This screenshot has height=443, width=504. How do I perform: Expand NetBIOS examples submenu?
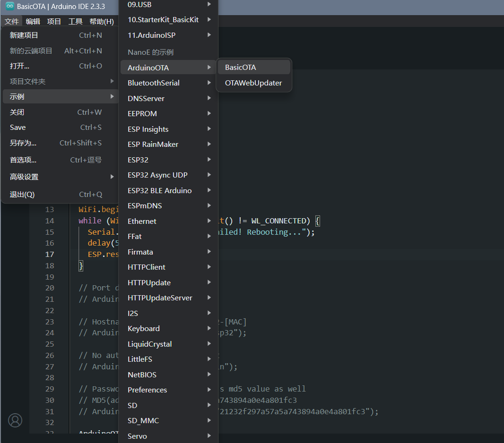[x=169, y=375]
